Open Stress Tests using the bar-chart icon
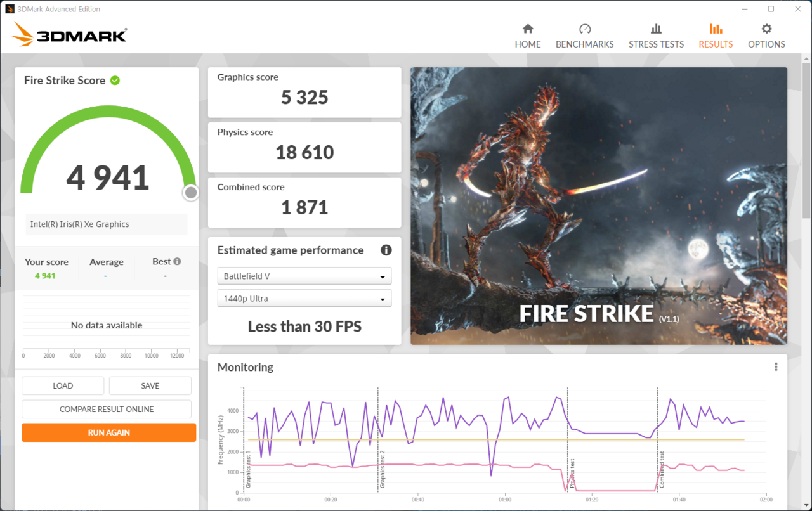 [x=656, y=29]
